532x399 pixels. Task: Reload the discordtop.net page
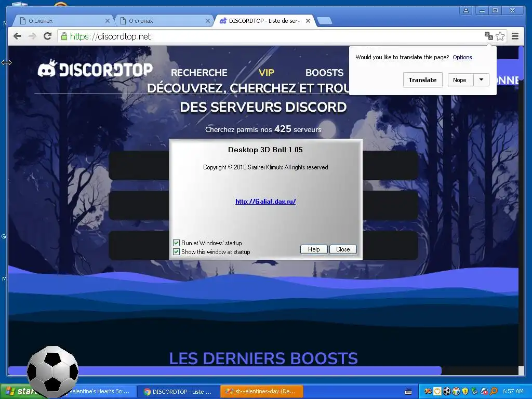[x=47, y=36]
